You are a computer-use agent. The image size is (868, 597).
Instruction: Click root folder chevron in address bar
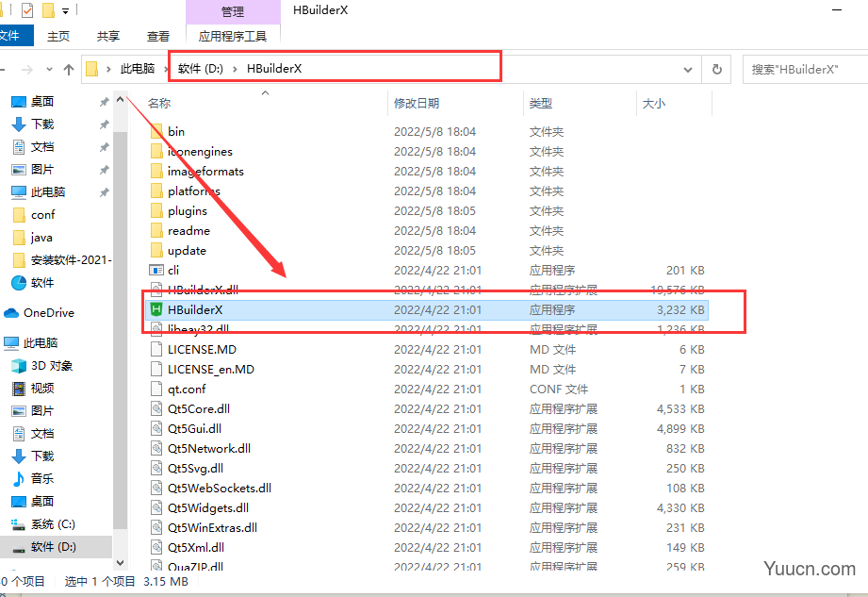coord(108,69)
